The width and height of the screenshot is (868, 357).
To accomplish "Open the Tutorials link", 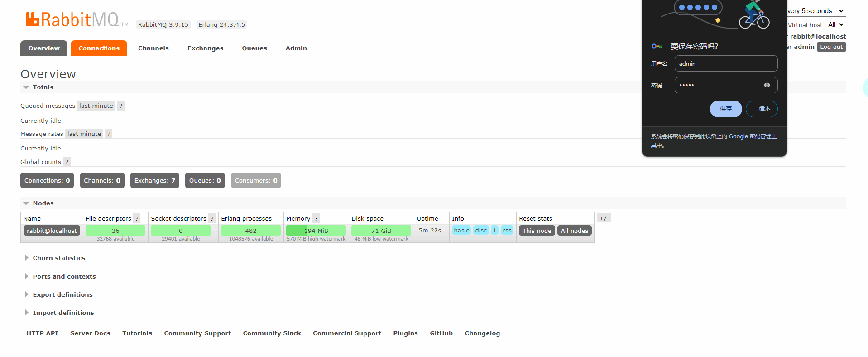I will pyautogui.click(x=137, y=333).
